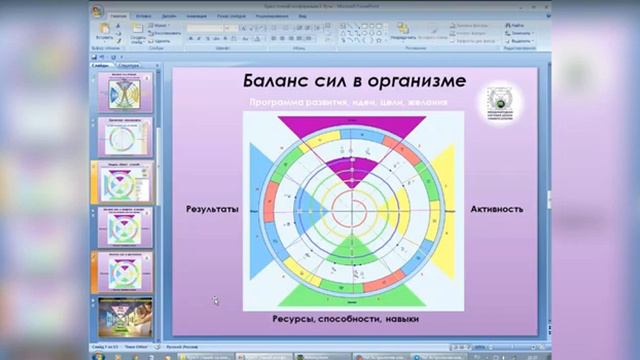
Task: Click the slide title Баланс сил в организме
Action: [x=354, y=80]
